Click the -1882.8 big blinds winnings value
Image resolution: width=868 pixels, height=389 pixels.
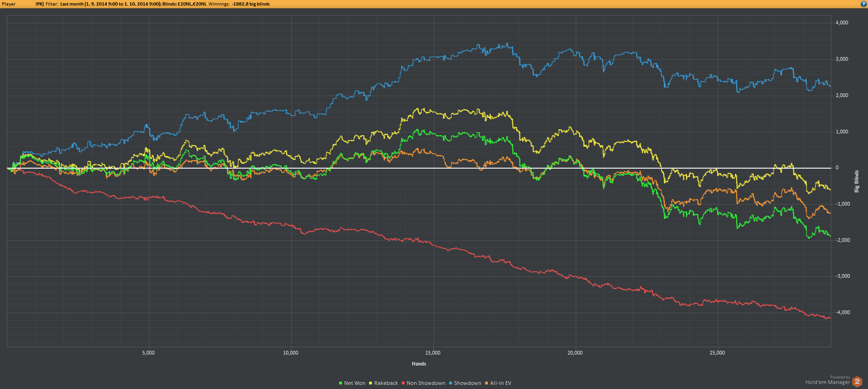(251, 4)
